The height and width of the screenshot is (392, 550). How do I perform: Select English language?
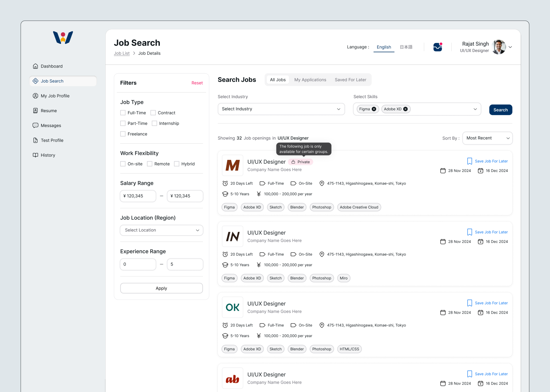tap(384, 47)
